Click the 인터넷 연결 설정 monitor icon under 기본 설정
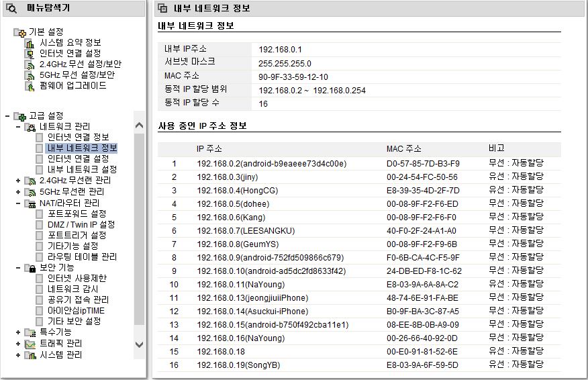This screenshot has height=380, width=588. [x=30, y=54]
